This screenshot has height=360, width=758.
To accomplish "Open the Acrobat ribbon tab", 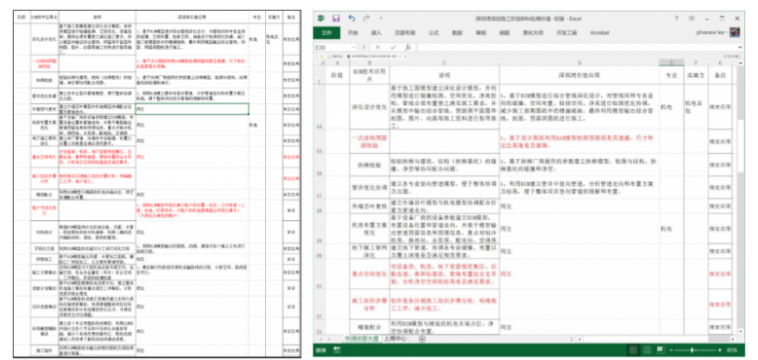I will (599, 33).
